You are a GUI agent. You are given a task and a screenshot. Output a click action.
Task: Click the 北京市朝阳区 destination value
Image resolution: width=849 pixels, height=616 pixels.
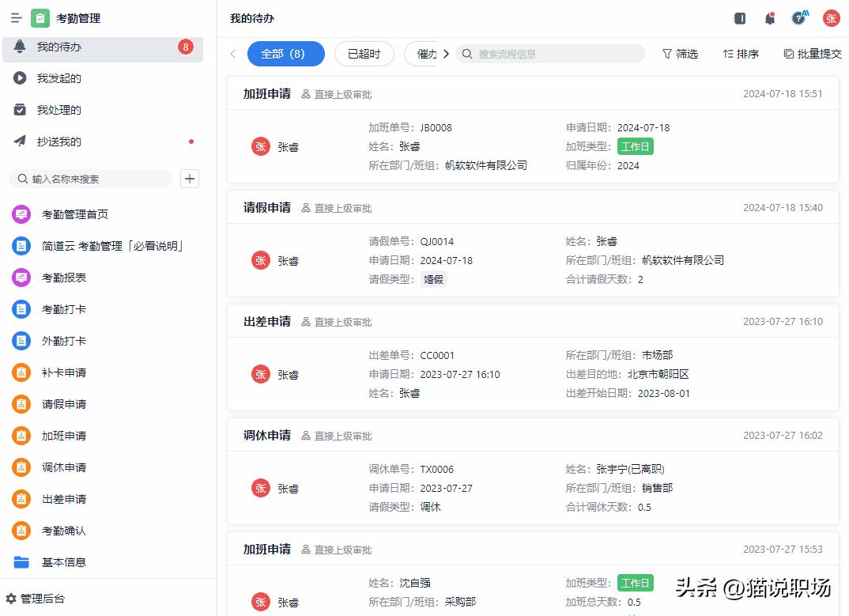[x=658, y=374]
